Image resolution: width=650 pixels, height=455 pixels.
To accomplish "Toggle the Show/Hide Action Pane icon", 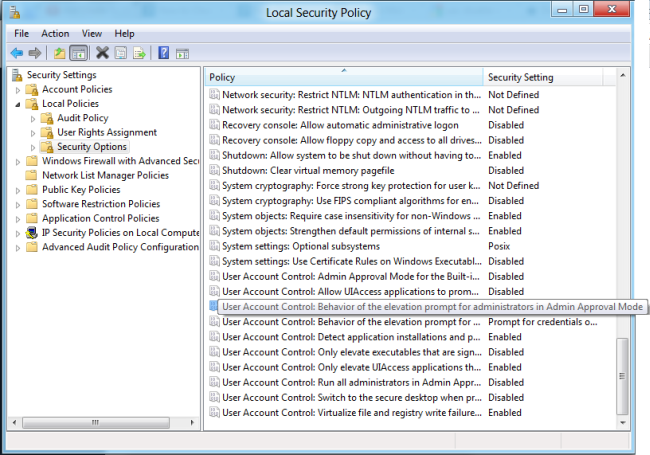I will [x=182, y=53].
